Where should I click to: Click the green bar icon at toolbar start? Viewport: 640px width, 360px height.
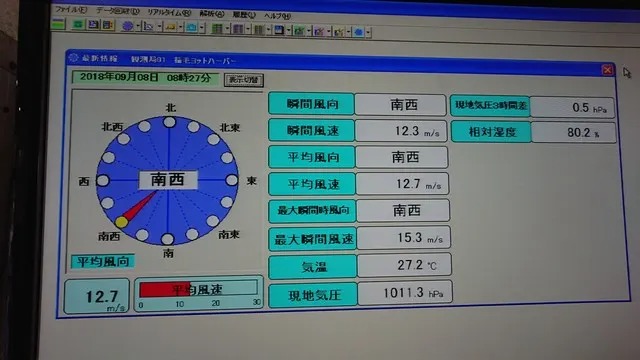(58, 24)
